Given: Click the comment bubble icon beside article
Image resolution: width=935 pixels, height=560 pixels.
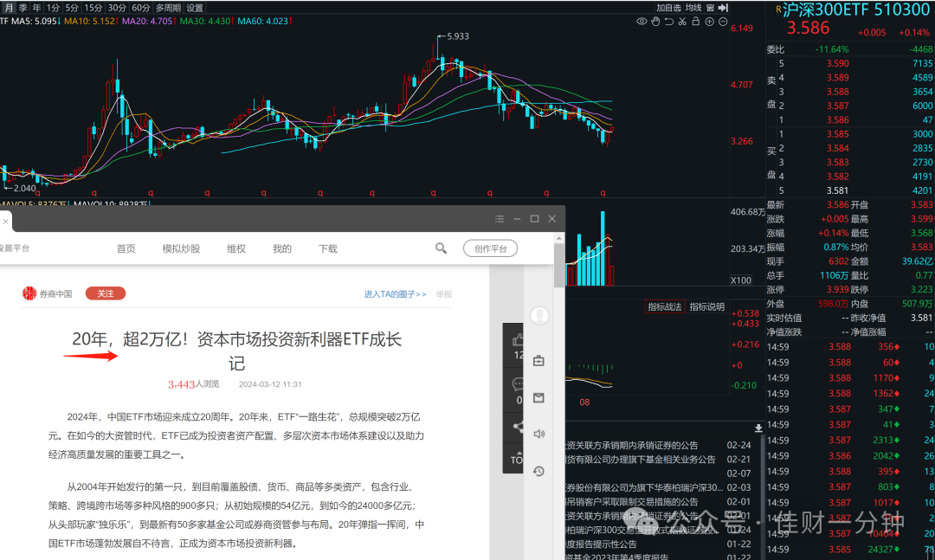Looking at the screenshot, I should coord(518,384).
